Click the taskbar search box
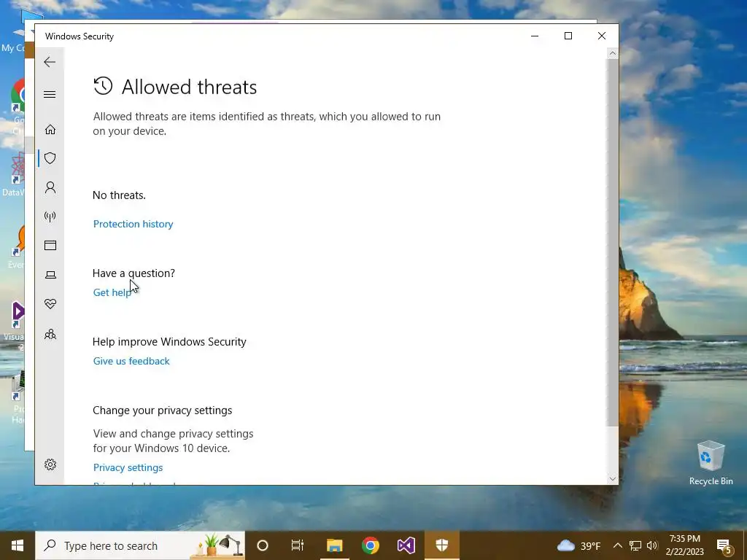Viewport: 747px width, 560px height. click(x=140, y=545)
